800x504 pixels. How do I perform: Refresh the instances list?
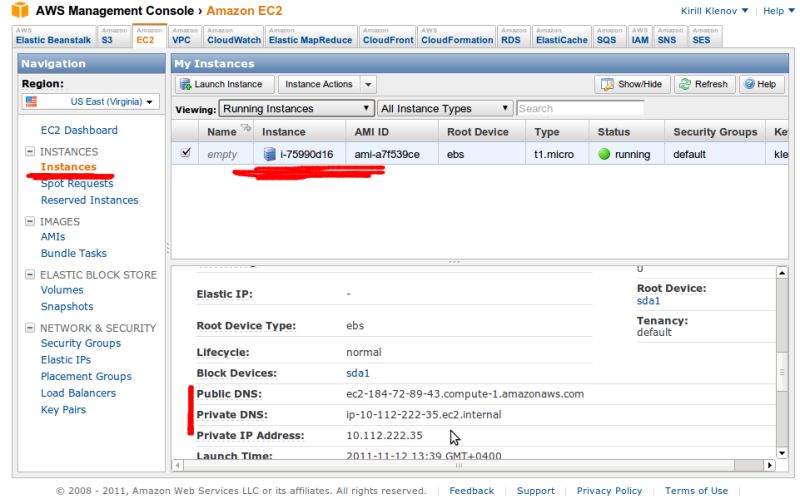point(705,84)
